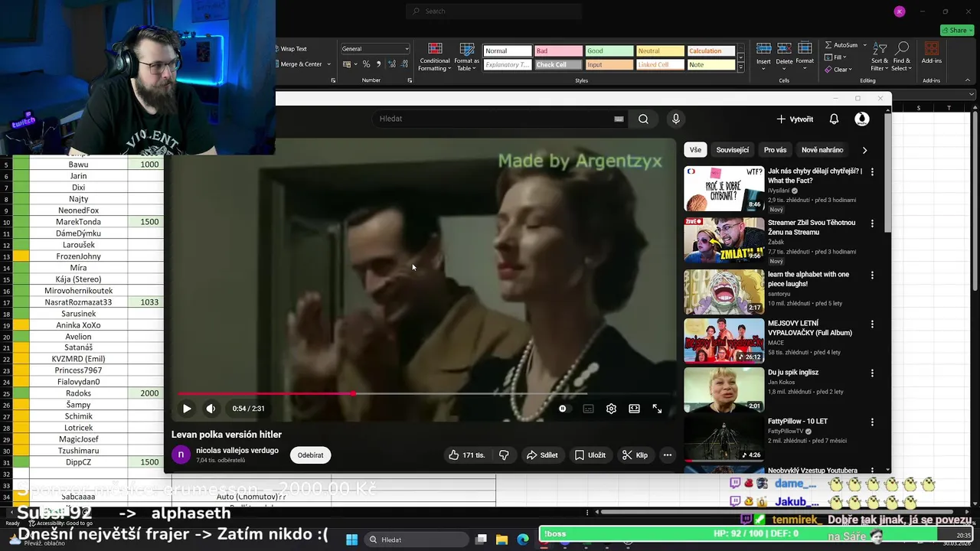The image size is (980, 551).
Task: Select the Nově nahráno filter chip
Action: tap(822, 150)
